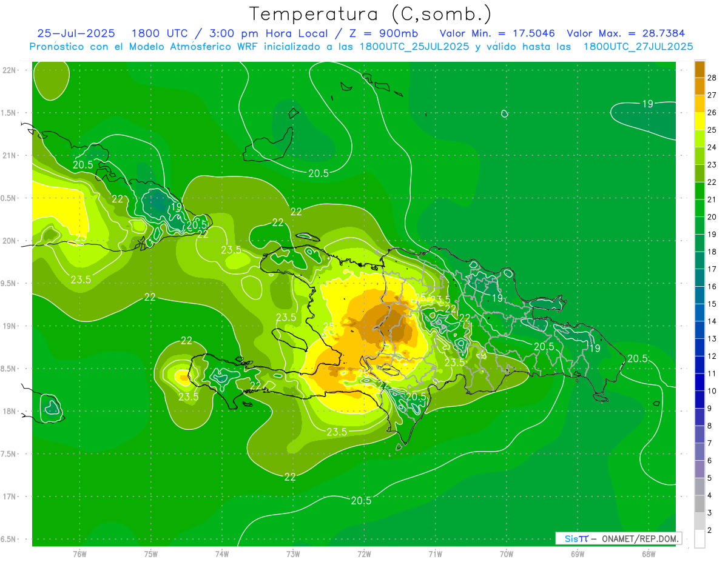Click the gray swatch between 3 and 4

[699, 504]
